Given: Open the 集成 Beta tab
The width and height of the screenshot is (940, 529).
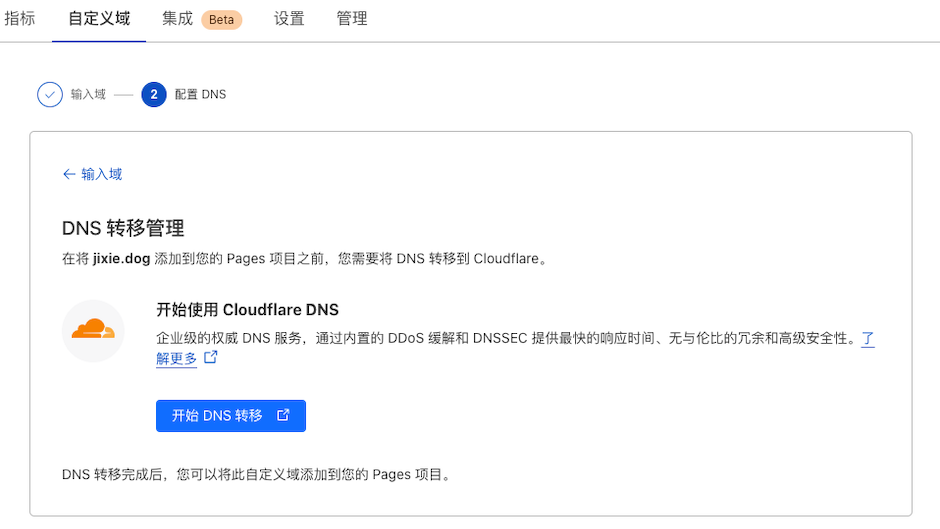Looking at the screenshot, I should [x=202, y=19].
